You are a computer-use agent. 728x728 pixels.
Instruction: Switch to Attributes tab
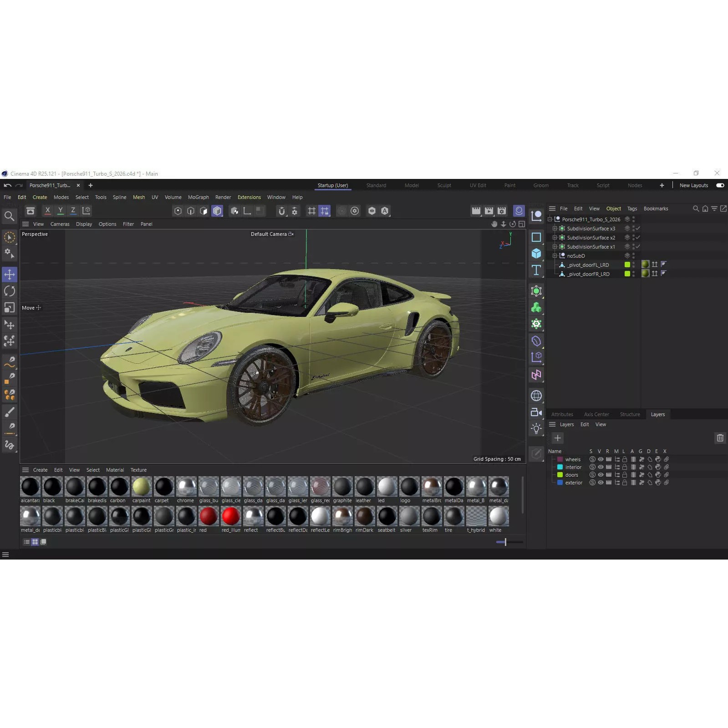click(562, 414)
